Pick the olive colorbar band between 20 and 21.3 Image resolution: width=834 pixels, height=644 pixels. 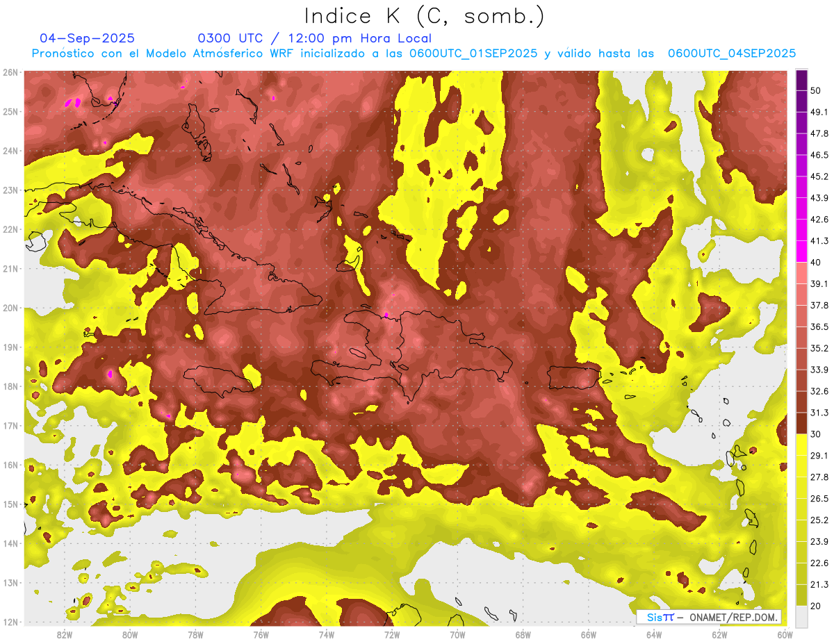coord(801,595)
